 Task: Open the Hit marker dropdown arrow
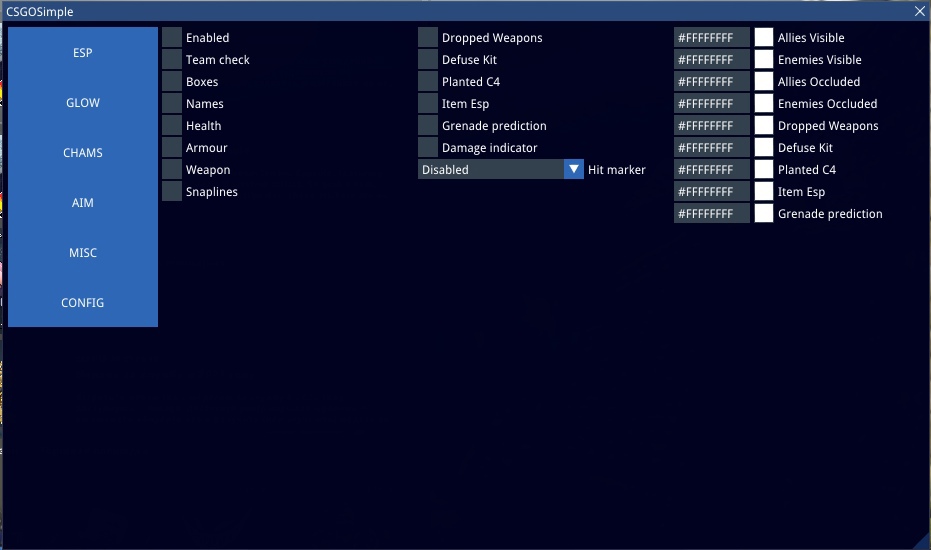click(x=574, y=169)
